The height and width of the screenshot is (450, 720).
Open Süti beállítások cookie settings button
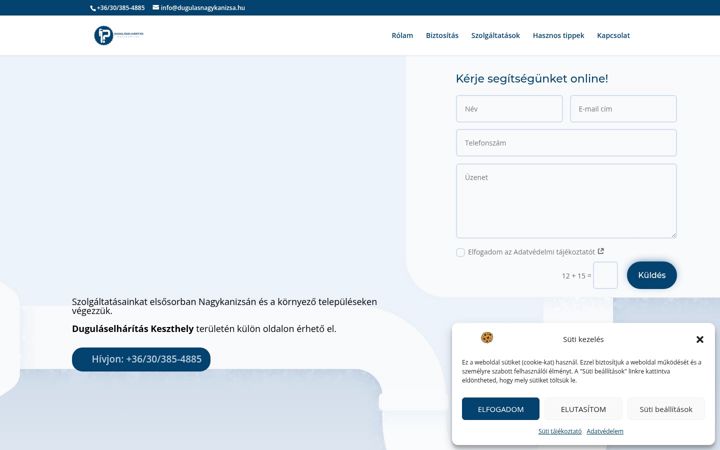[666, 409]
